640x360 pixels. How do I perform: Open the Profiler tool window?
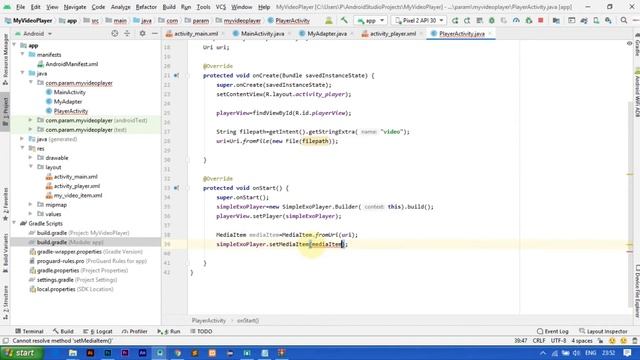click(x=134, y=331)
